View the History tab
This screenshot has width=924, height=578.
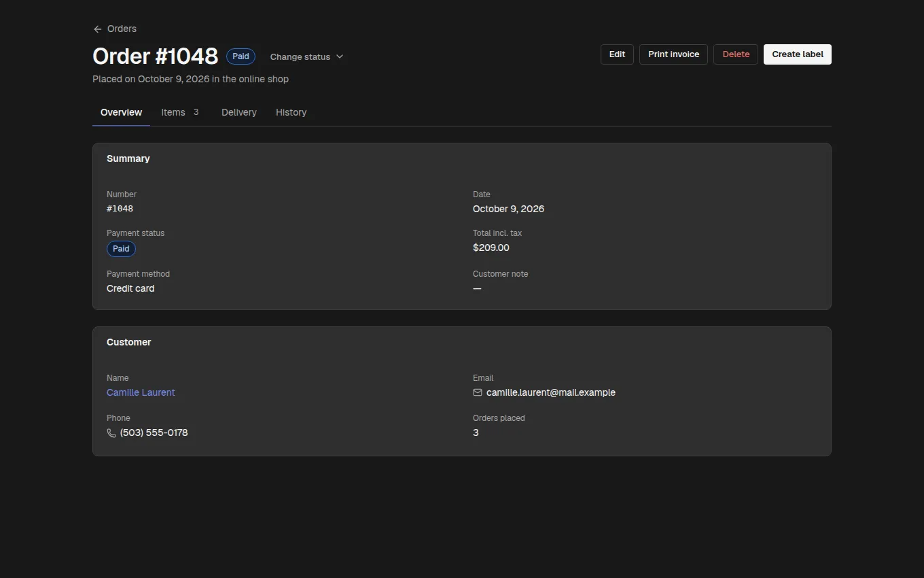coord(291,112)
